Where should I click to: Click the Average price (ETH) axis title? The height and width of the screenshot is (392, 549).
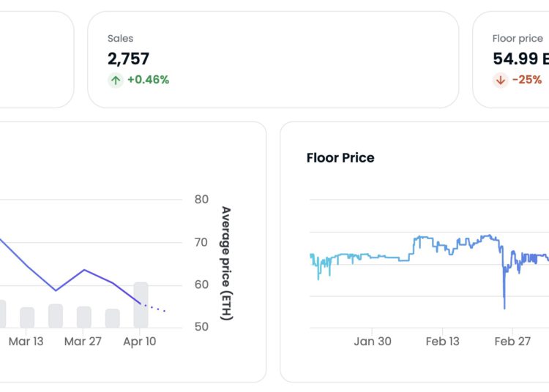(x=226, y=263)
